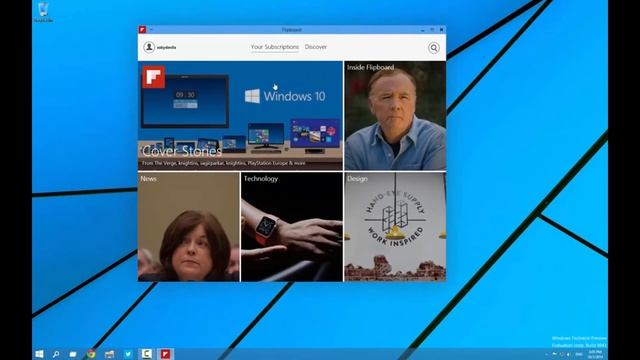Select the Recycle Bin desktop icon
The image size is (640, 360).
point(43,12)
